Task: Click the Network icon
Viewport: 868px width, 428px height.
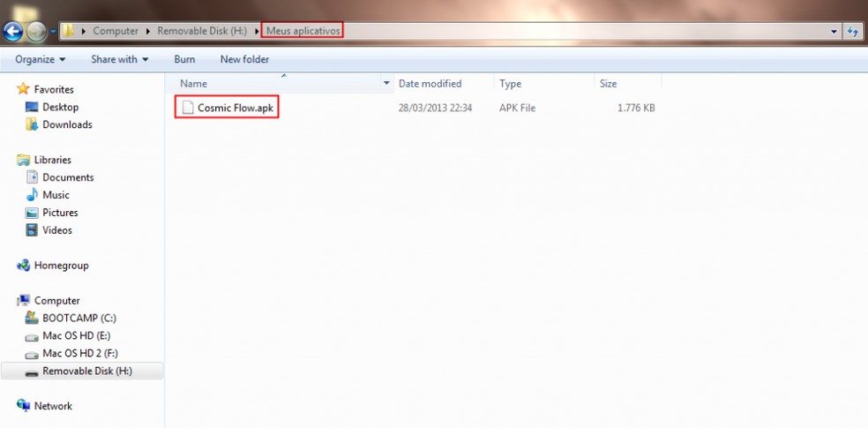Action: (23, 405)
